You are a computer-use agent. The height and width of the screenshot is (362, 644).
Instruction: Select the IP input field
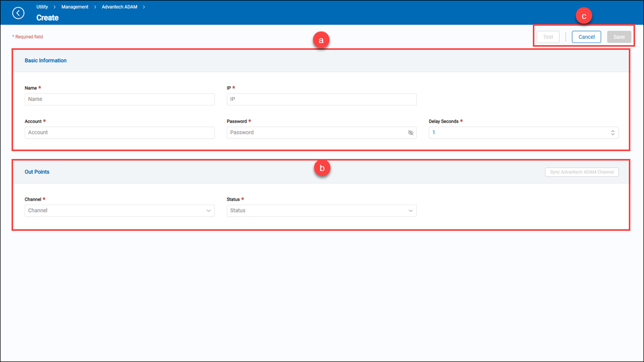pos(321,99)
